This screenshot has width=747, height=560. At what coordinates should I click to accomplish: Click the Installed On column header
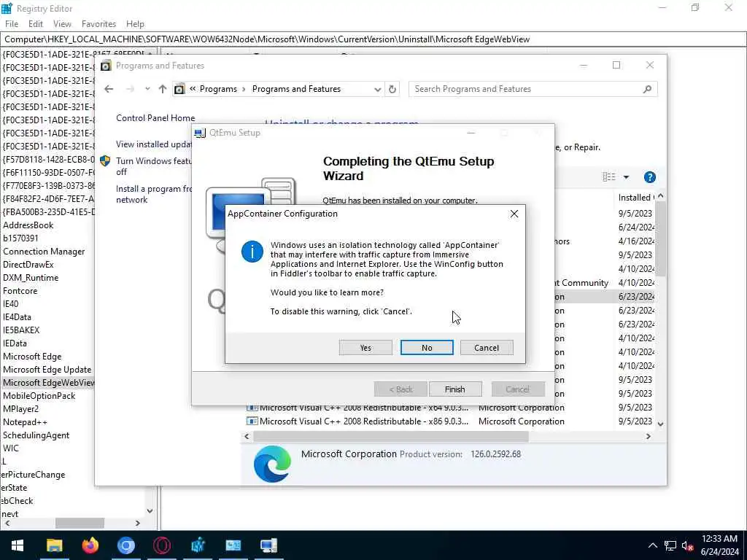click(635, 197)
